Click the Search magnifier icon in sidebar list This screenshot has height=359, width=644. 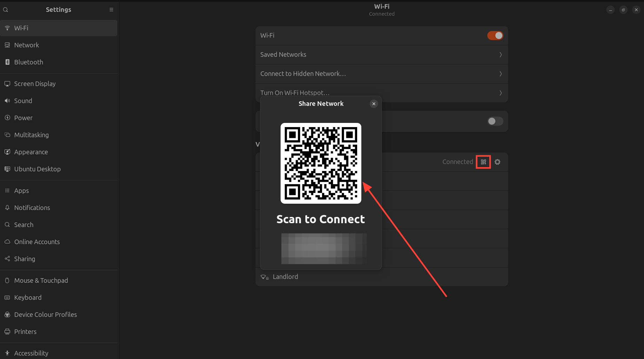[7, 225]
